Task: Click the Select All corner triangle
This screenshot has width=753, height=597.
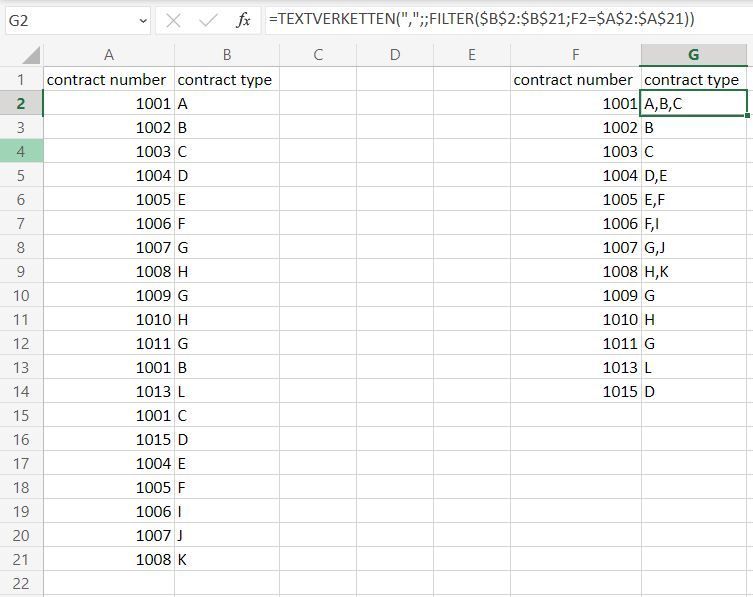Action: (31, 55)
